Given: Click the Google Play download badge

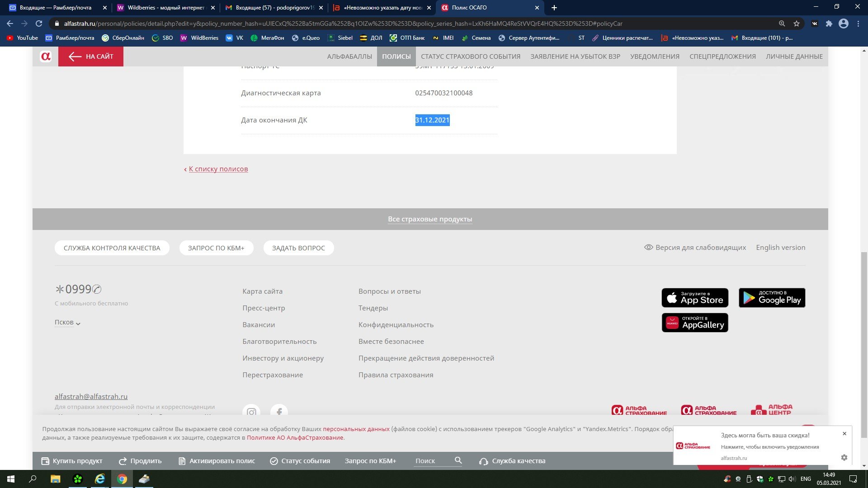Looking at the screenshot, I should coord(772,298).
